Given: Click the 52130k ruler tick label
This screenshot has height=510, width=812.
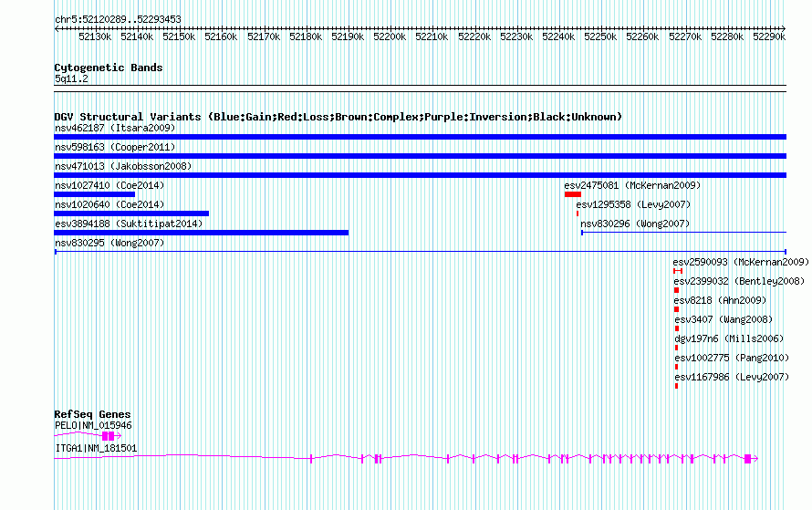Looking at the screenshot, I should (x=95, y=36).
